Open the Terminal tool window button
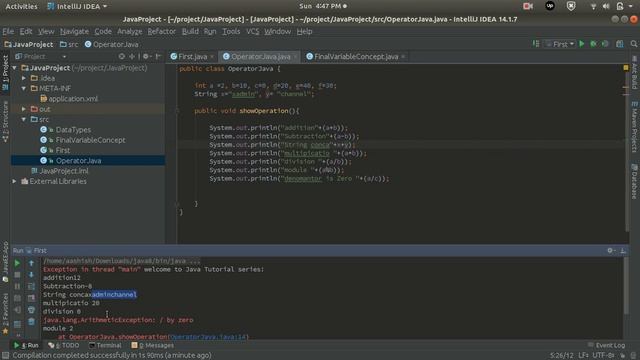The height and width of the screenshot is (360, 640). point(105,345)
